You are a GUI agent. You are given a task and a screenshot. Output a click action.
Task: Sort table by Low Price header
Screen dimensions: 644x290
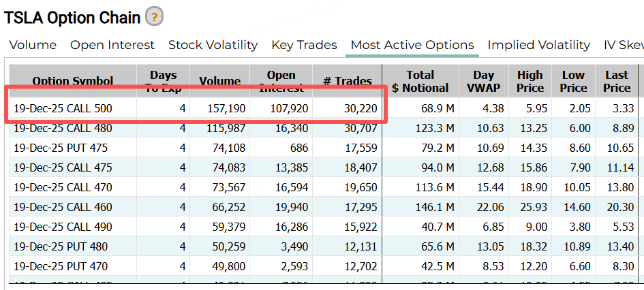coord(573,81)
